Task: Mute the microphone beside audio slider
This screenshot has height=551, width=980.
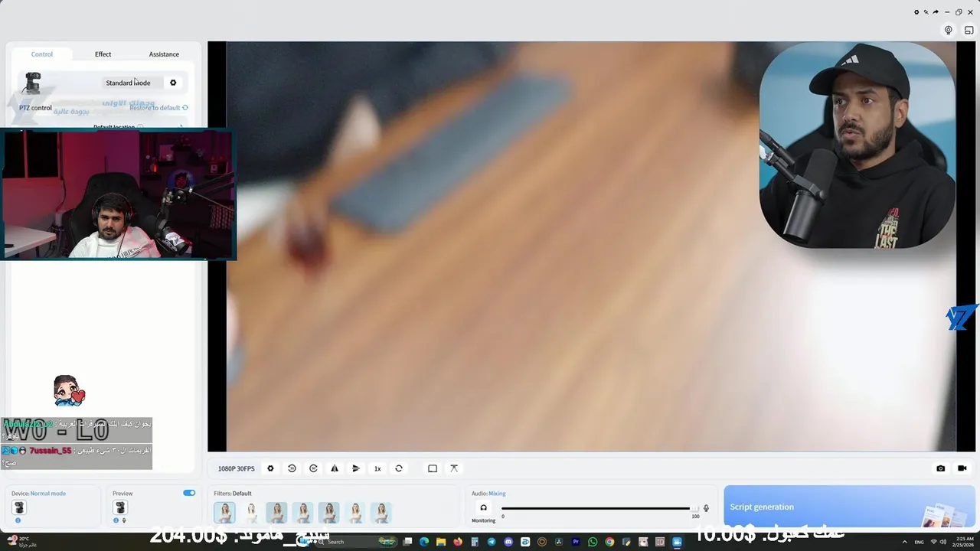Action: click(x=706, y=508)
